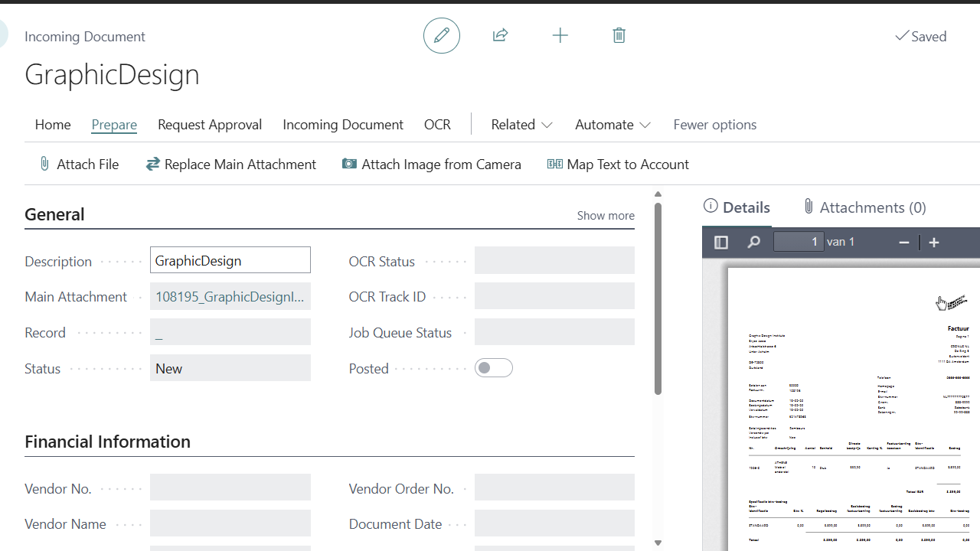Zoom out with the PDF minus icon
This screenshot has width=980, height=551.
click(904, 243)
